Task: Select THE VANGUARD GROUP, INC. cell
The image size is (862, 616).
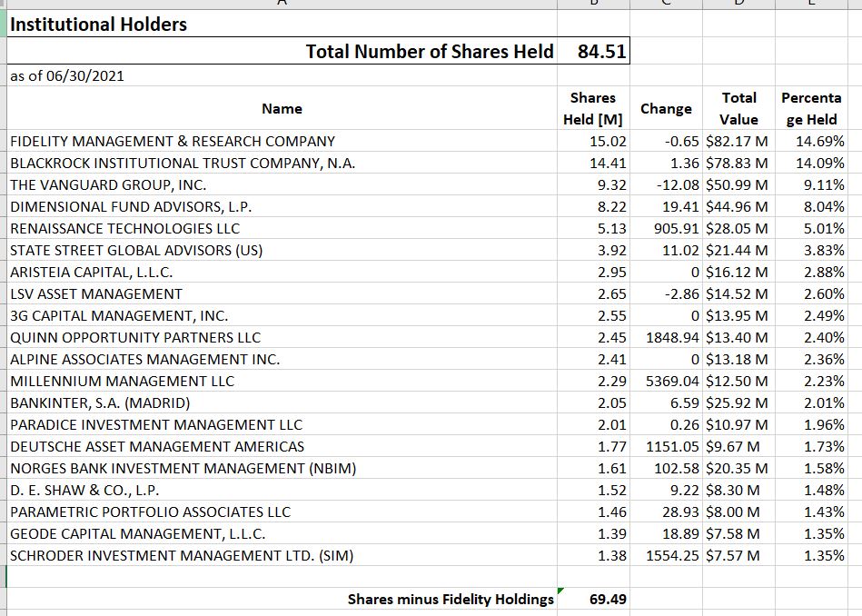Action: pos(282,184)
